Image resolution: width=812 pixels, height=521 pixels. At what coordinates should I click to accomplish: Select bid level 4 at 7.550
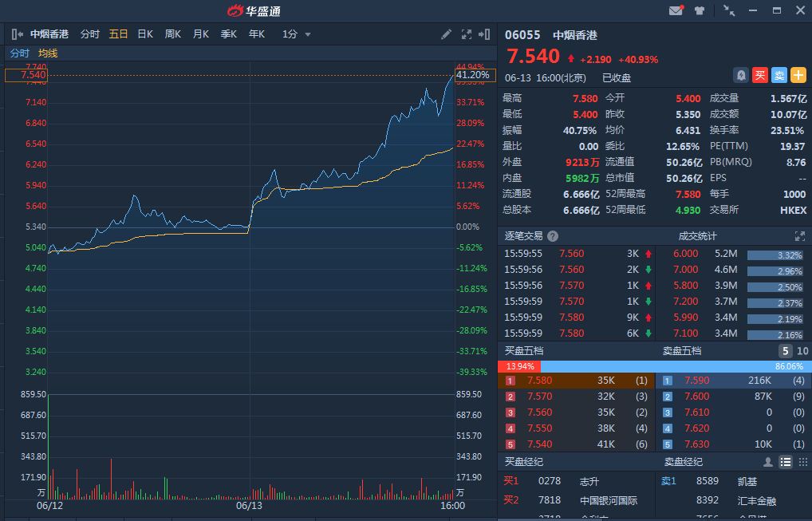click(577, 428)
